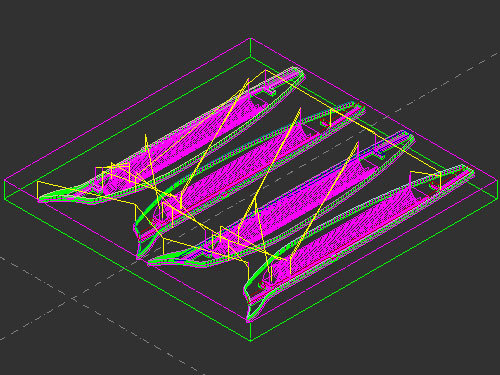Click the pointed stern tip of the fourth hull

[x=471, y=171]
